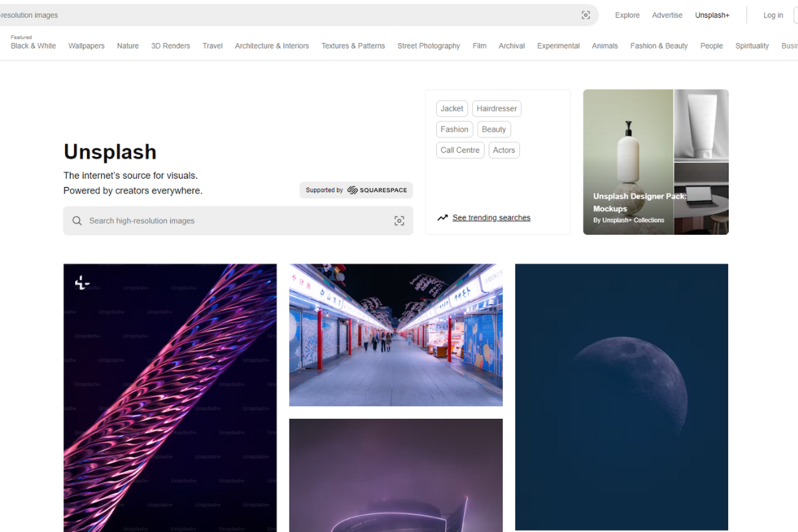Click the visual search icon in top search bar

click(586, 15)
